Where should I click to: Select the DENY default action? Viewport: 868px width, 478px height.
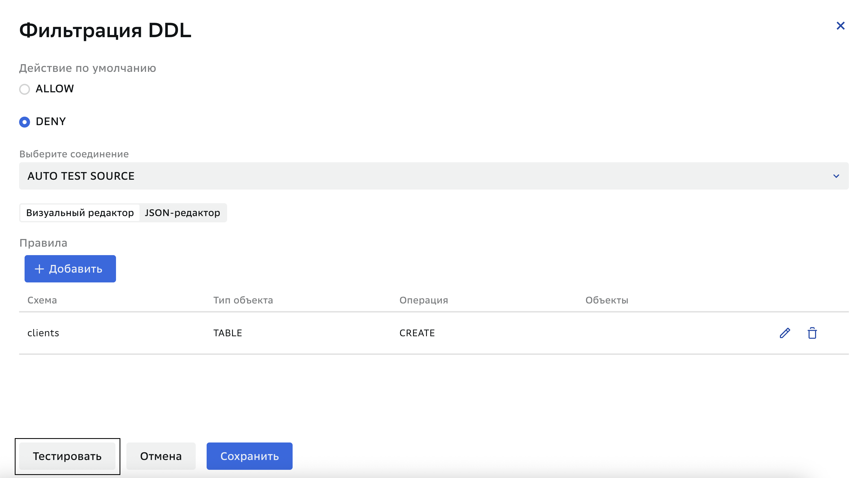coord(25,122)
